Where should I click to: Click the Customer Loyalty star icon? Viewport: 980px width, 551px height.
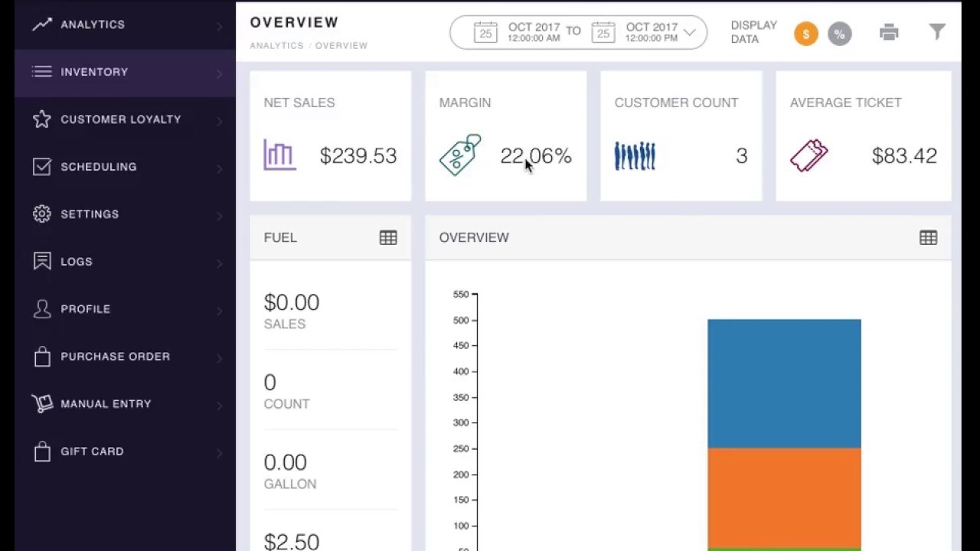42,119
